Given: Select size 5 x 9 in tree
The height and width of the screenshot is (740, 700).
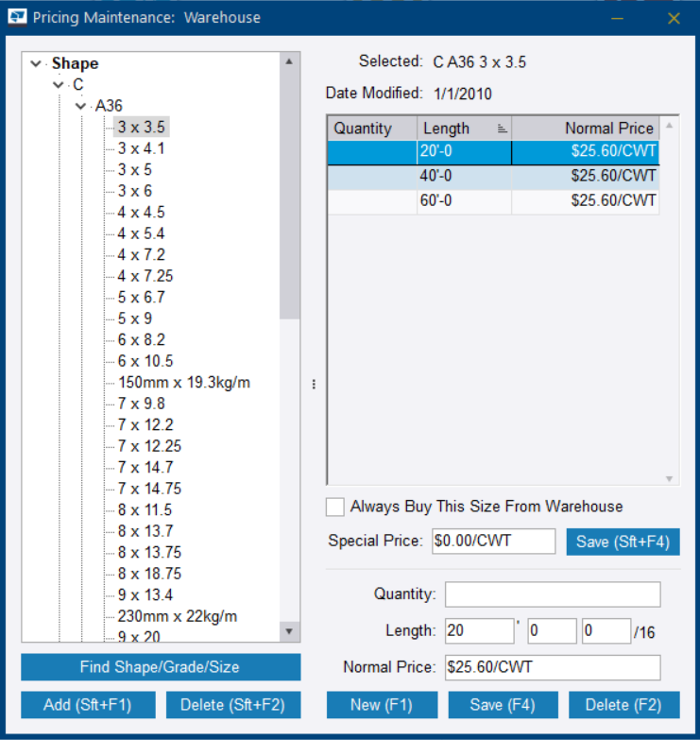Looking at the screenshot, I should (x=135, y=318).
